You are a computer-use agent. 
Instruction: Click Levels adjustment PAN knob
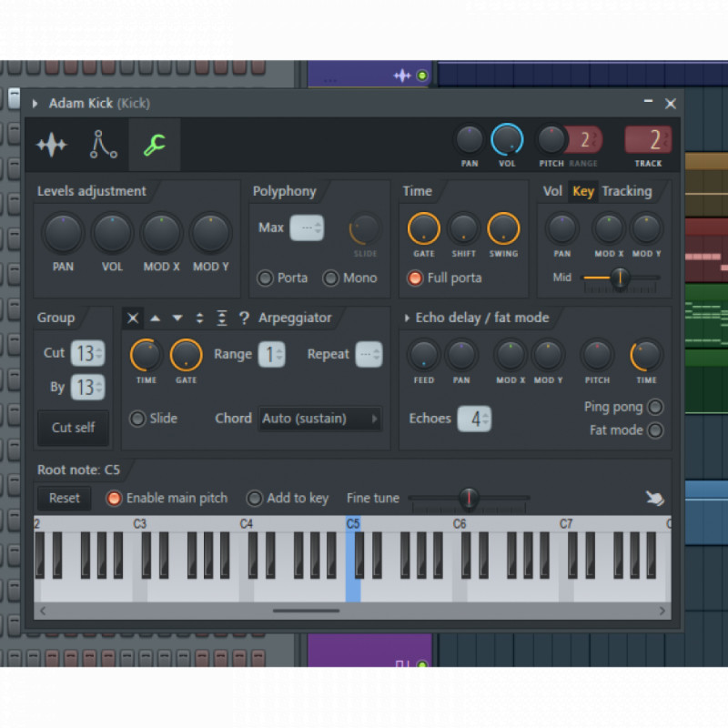(63, 233)
